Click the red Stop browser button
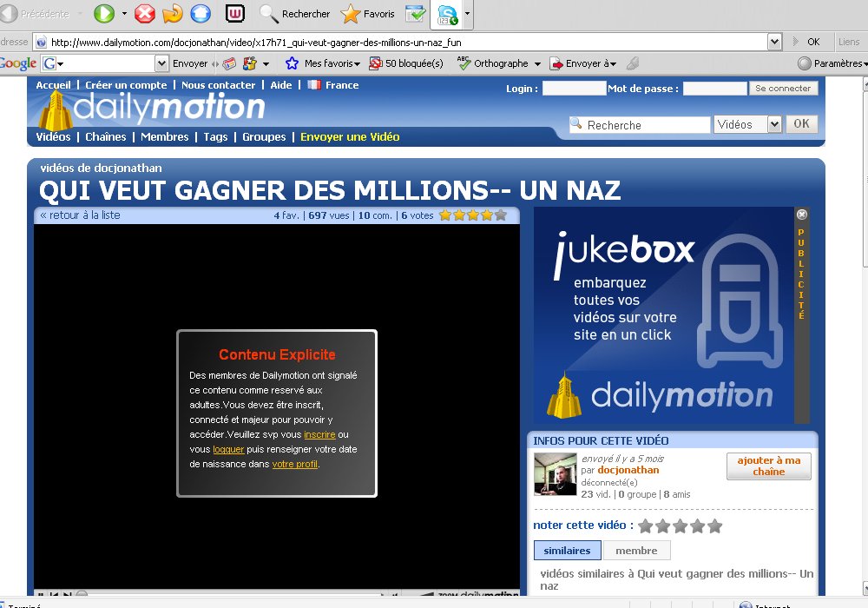 pos(145,14)
